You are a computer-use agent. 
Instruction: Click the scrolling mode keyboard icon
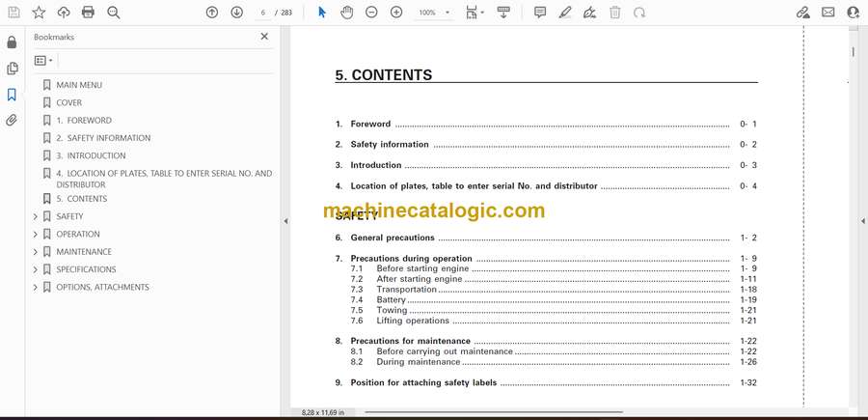tap(503, 13)
